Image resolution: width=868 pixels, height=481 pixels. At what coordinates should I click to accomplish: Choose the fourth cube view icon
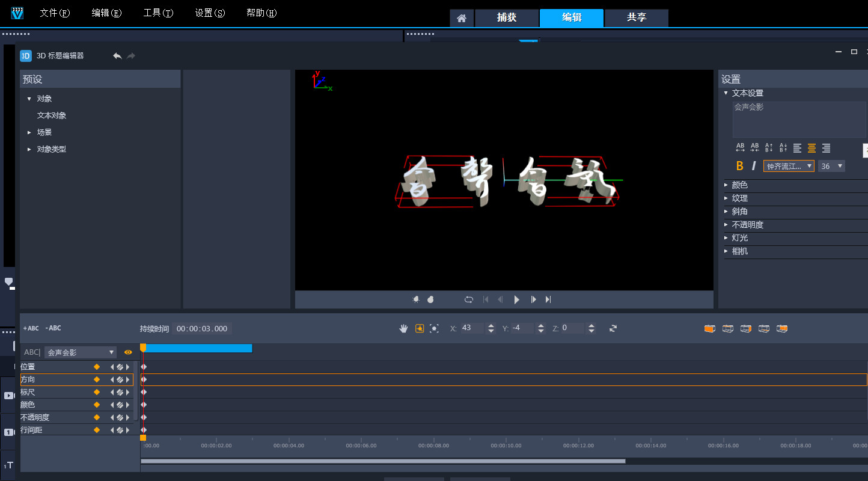pos(764,328)
